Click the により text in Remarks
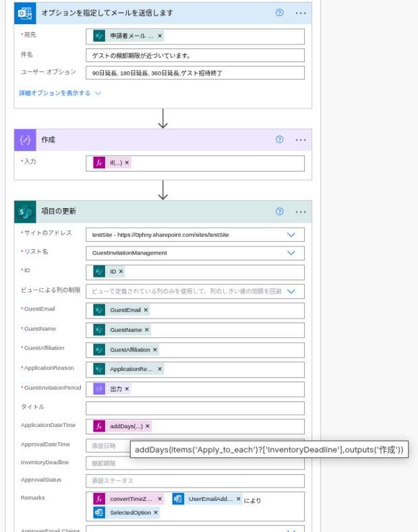 (x=253, y=500)
